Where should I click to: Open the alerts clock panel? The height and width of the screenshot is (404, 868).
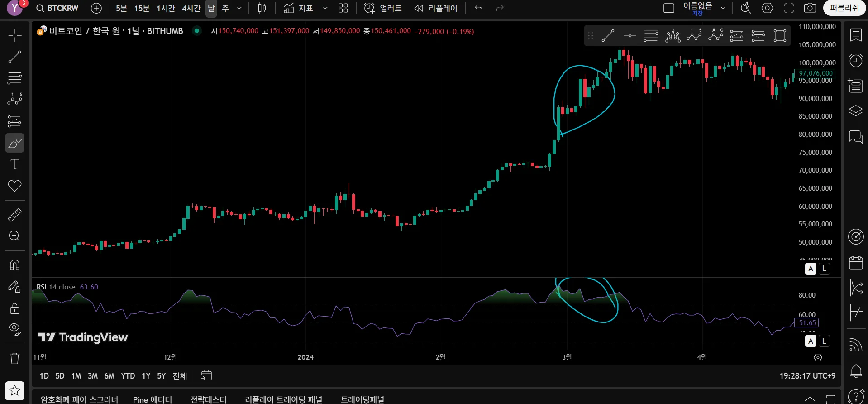(x=856, y=60)
